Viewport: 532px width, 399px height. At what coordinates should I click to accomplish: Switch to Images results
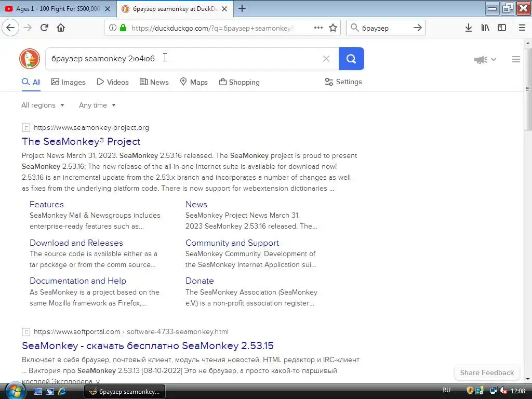point(68,82)
